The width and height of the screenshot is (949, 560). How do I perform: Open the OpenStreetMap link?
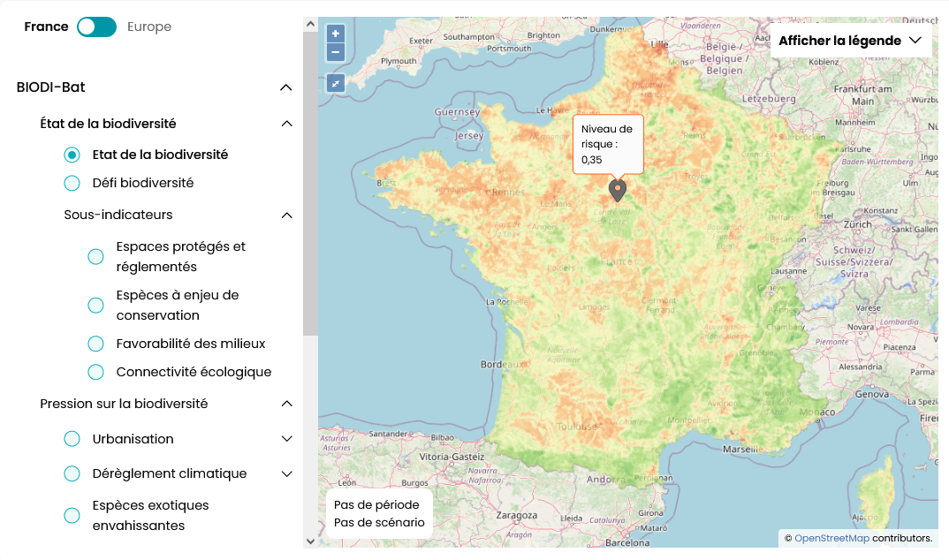pos(831,538)
